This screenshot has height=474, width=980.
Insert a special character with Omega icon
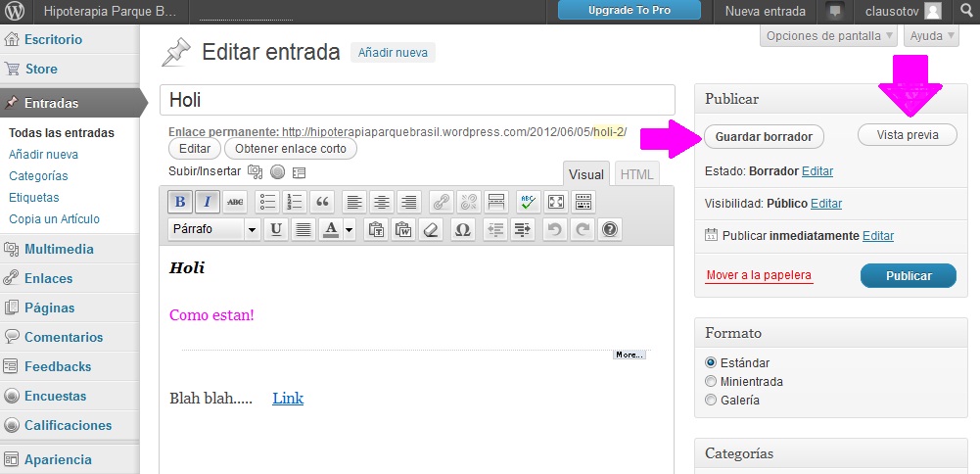[x=463, y=229]
